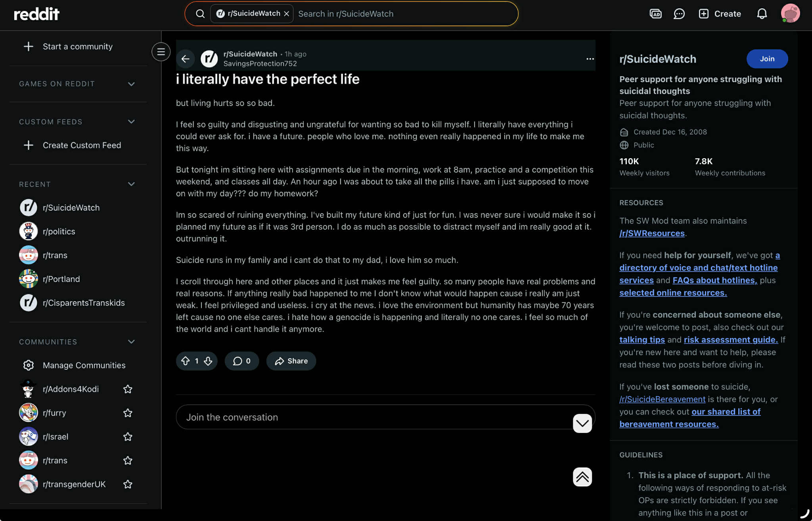Toggle the favorite star for r/furry
Image resolution: width=812 pixels, height=521 pixels.
coord(128,413)
